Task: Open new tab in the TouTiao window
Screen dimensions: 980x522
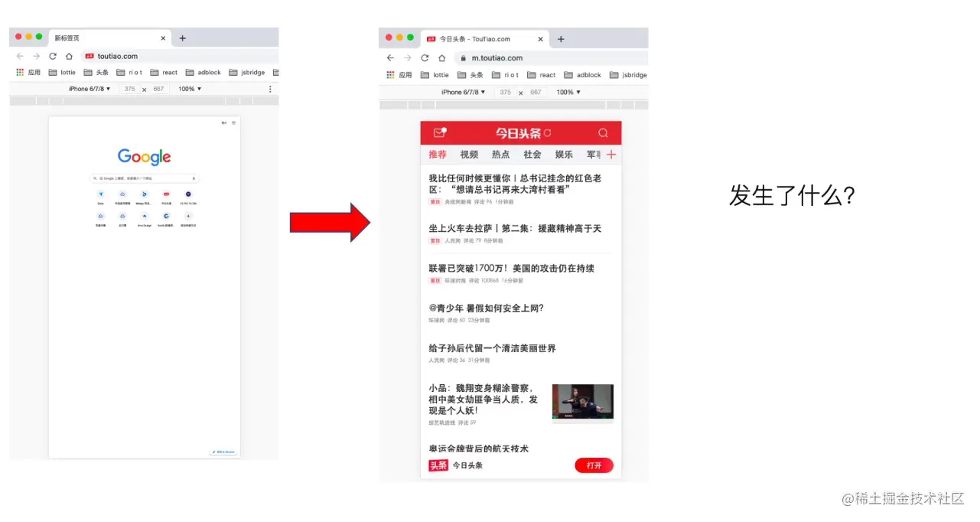Action: click(561, 39)
